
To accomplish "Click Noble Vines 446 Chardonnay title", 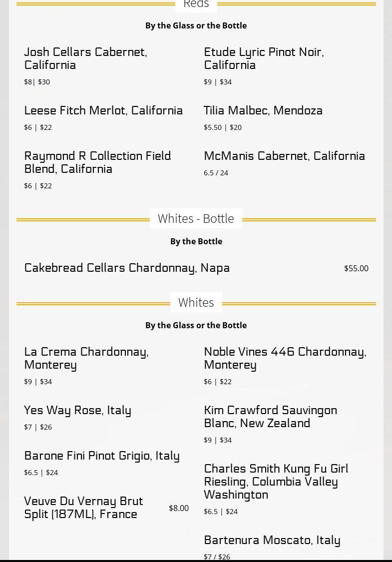I will pos(285,358).
